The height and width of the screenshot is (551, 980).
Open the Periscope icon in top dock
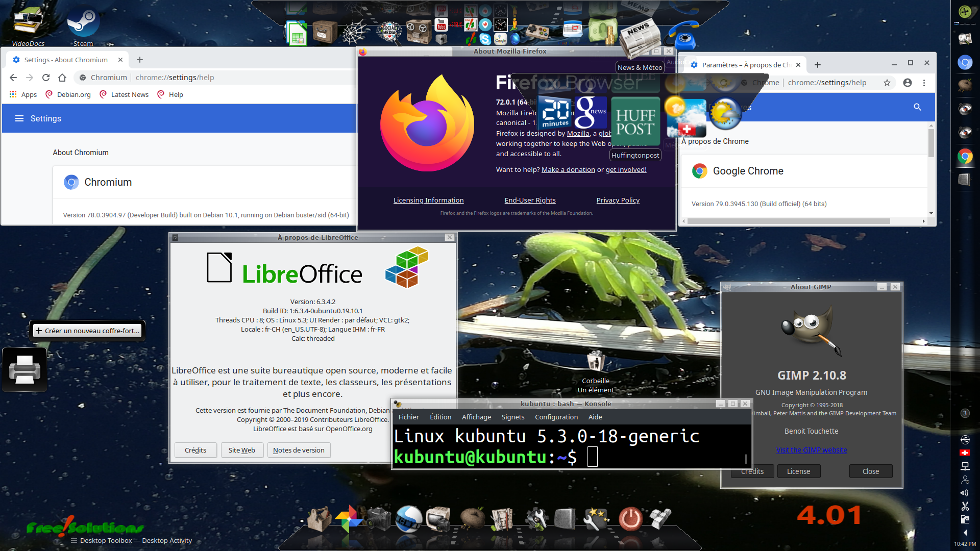pyautogui.click(x=485, y=24)
